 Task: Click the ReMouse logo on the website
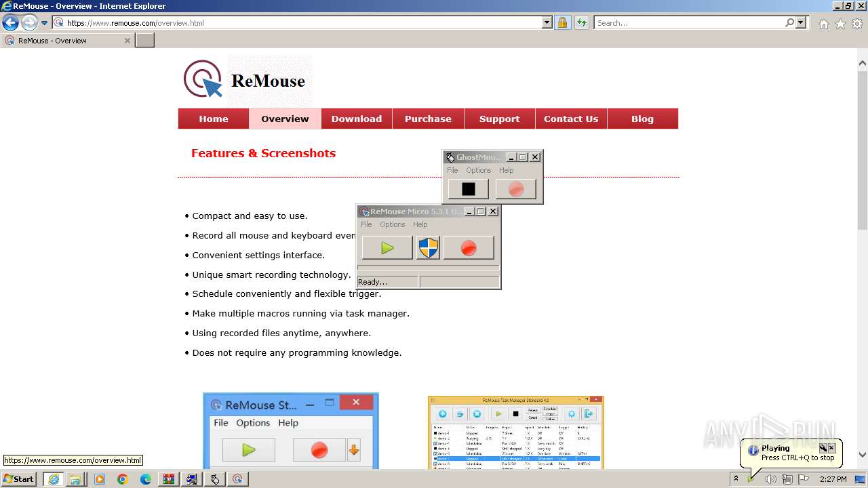tap(245, 80)
